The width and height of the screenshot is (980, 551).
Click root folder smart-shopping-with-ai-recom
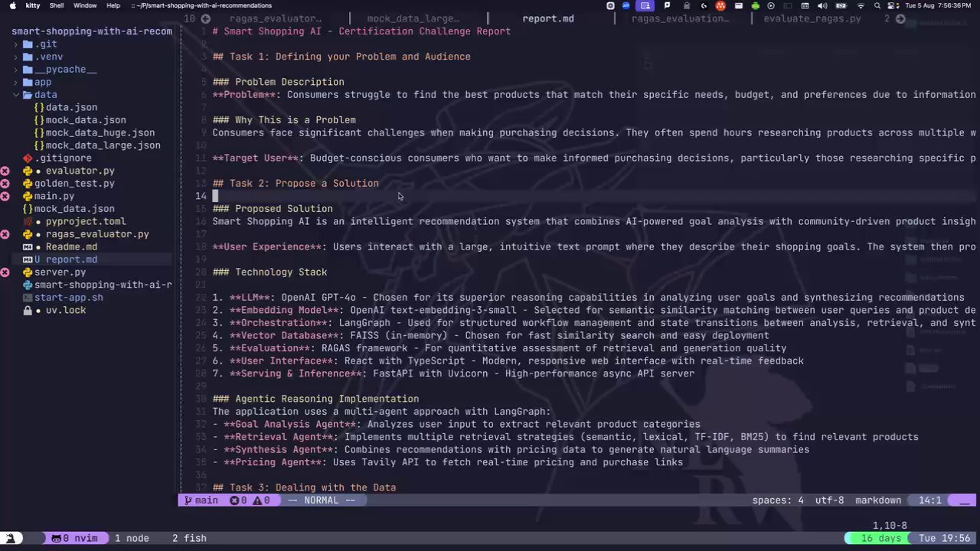click(x=92, y=31)
